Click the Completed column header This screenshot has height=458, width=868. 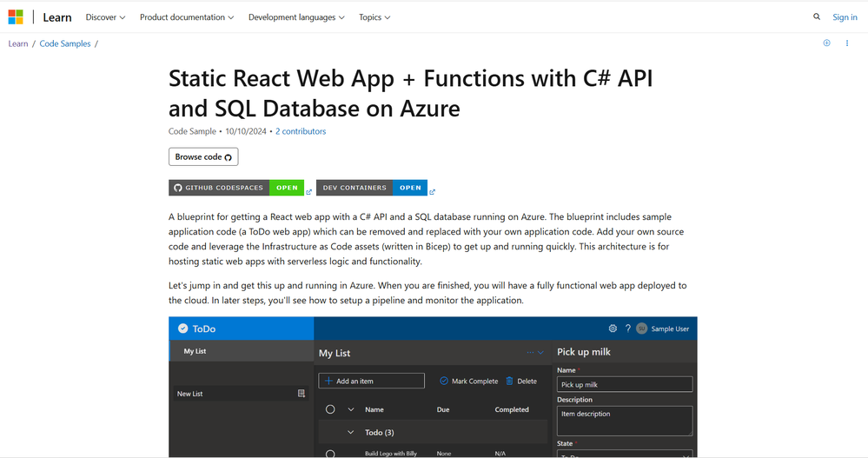(512, 410)
